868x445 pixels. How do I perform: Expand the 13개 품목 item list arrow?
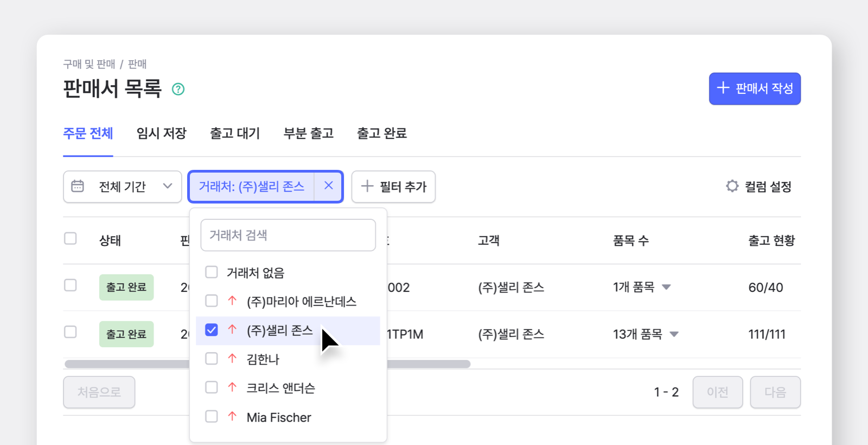(674, 334)
